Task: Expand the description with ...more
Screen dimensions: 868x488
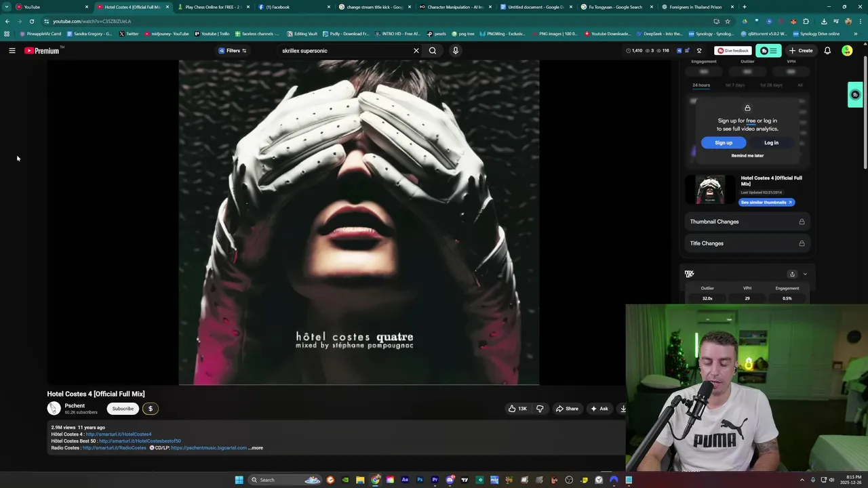Action: point(256,448)
